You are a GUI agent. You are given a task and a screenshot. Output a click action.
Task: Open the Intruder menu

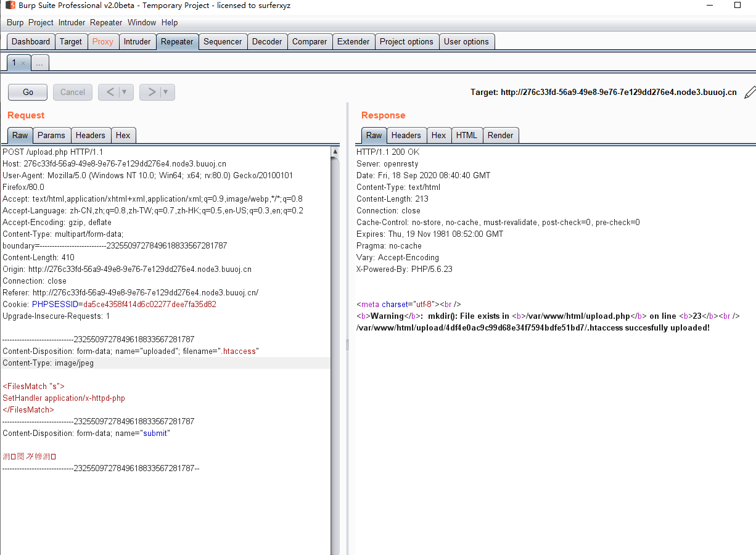pos(72,22)
